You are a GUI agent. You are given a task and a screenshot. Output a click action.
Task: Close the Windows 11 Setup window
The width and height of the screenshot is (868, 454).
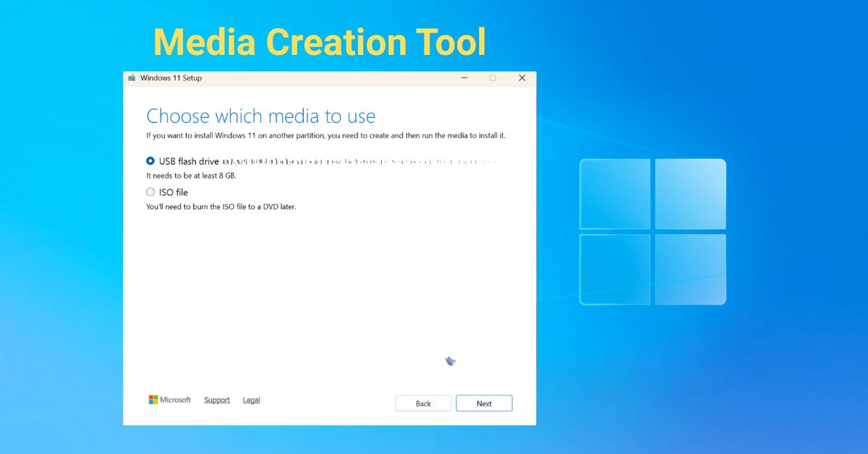coord(522,77)
